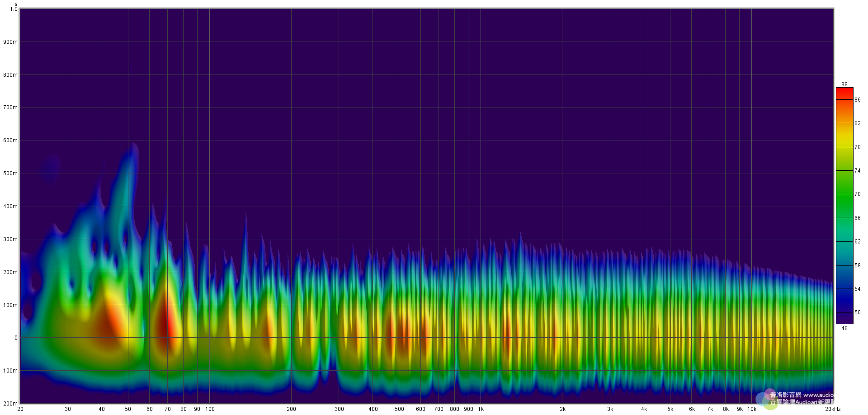Image resolution: width=868 pixels, height=415 pixels.
Task: Click the 60 Hz frequency axis label
Action: pos(150,409)
